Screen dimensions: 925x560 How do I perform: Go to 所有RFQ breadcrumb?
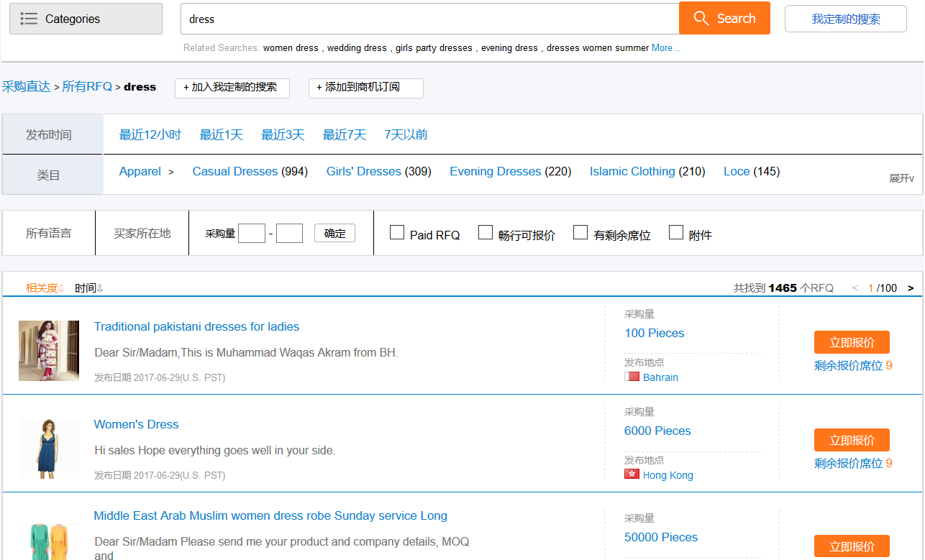(87, 86)
